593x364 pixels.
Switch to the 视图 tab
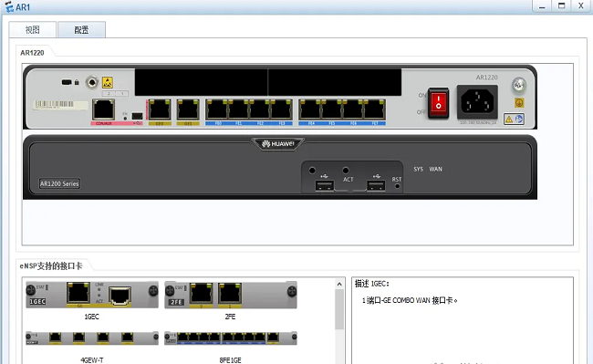click(x=33, y=29)
